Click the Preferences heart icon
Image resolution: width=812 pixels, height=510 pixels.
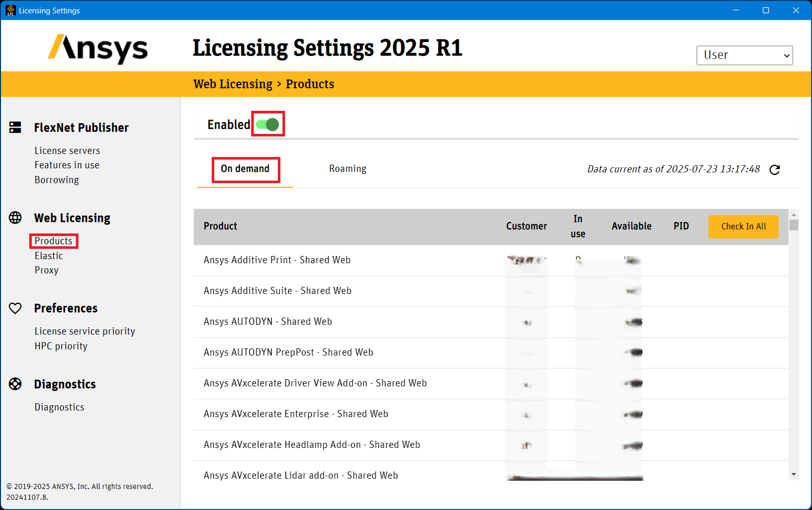click(15, 308)
